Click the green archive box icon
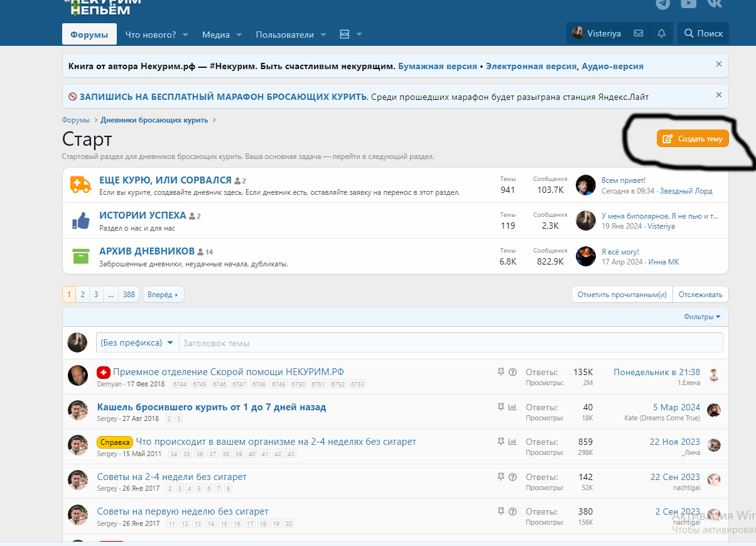Viewport: 756px width, 546px height. 80,256
